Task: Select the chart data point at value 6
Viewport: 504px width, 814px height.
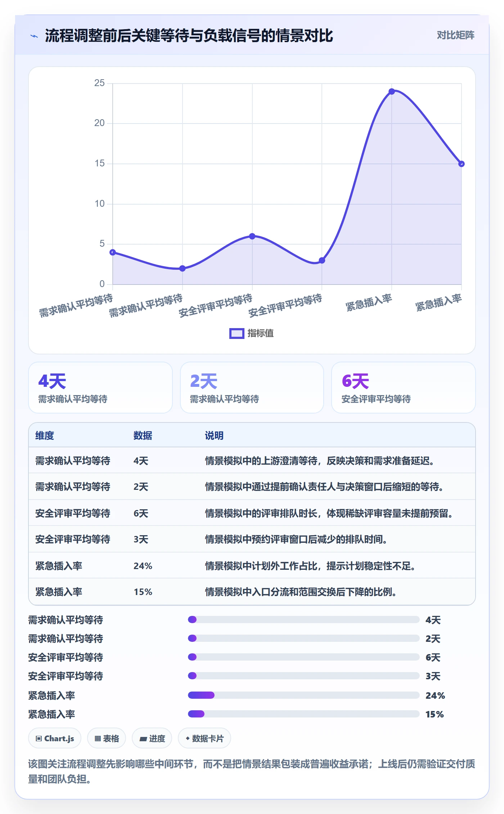Action: [x=252, y=236]
